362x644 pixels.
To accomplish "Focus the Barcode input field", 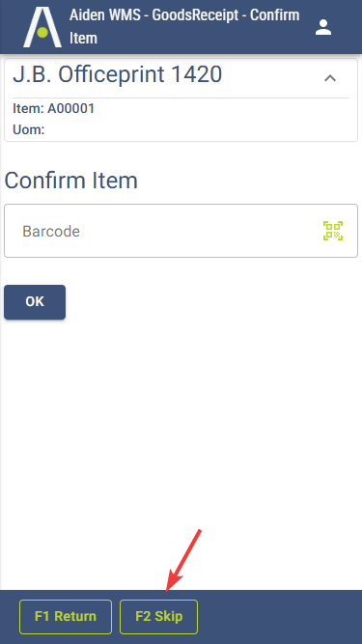I will (x=181, y=231).
